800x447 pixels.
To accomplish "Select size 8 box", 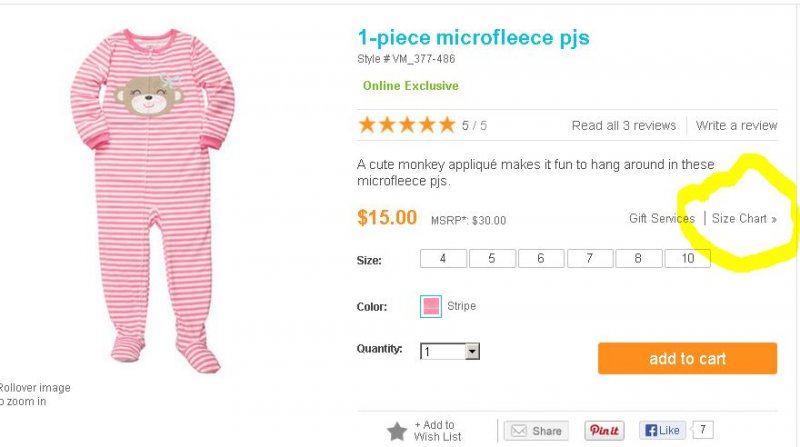I will 638,259.
